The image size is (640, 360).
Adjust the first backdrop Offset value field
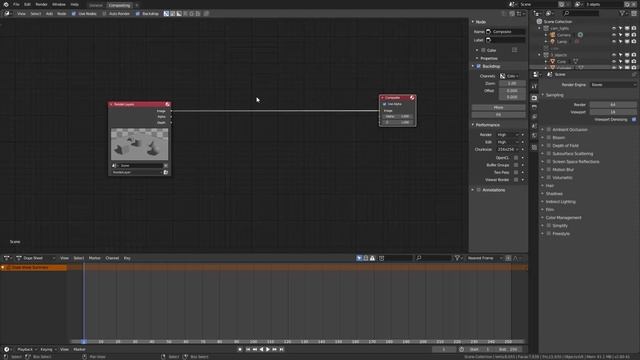click(512, 91)
